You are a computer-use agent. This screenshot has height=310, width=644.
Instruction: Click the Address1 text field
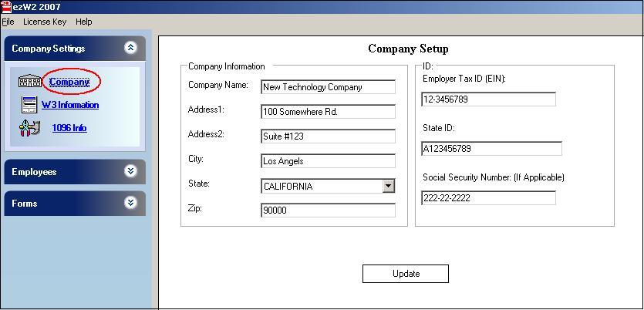pos(328,112)
